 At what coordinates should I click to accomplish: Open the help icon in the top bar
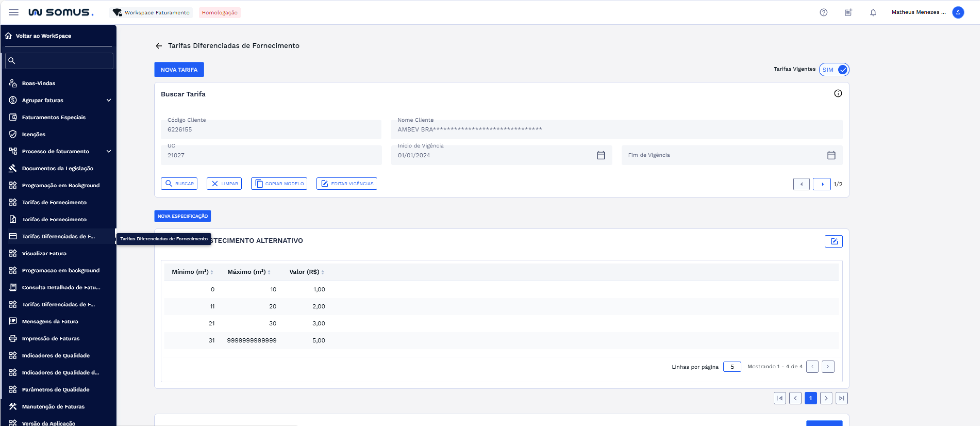[x=823, y=12]
